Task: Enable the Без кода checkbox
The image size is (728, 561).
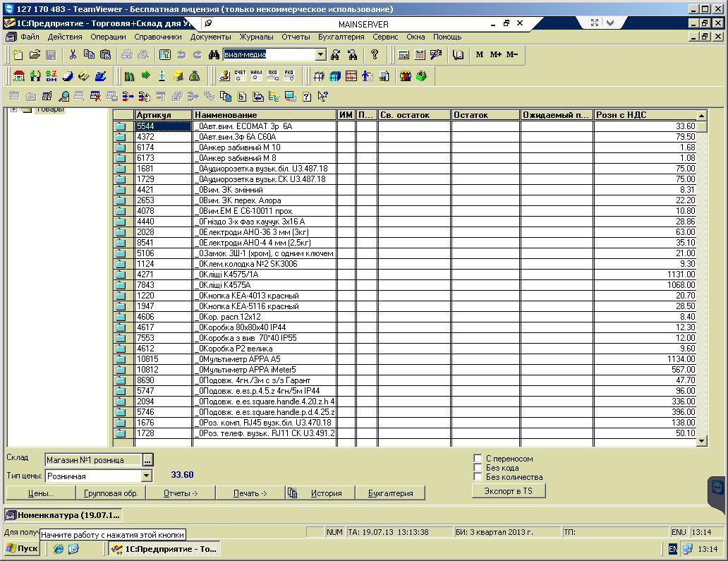Action: [478, 468]
